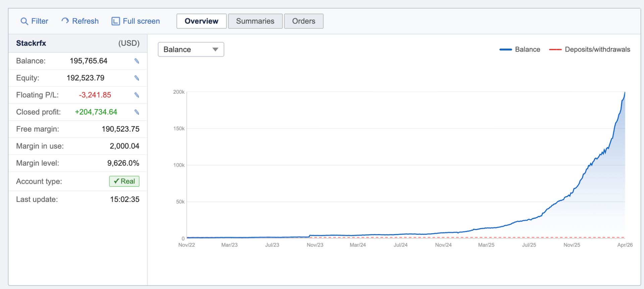Click the Filter magnifier icon

click(24, 21)
